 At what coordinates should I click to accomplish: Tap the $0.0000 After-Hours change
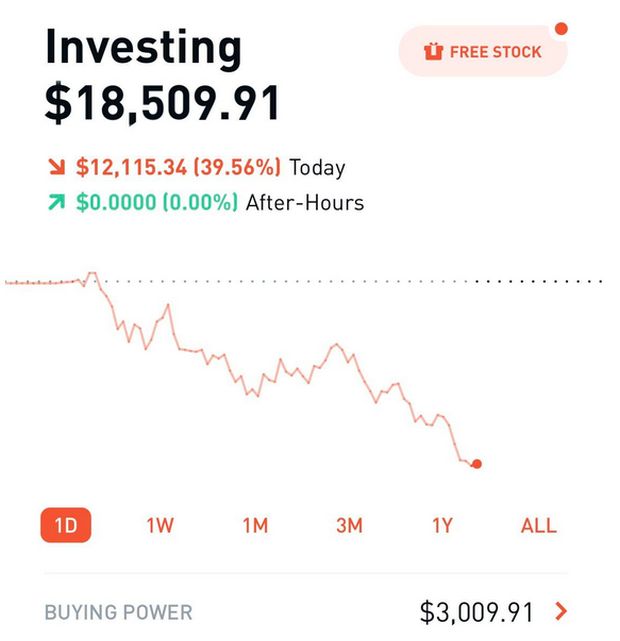click(157, 202)
